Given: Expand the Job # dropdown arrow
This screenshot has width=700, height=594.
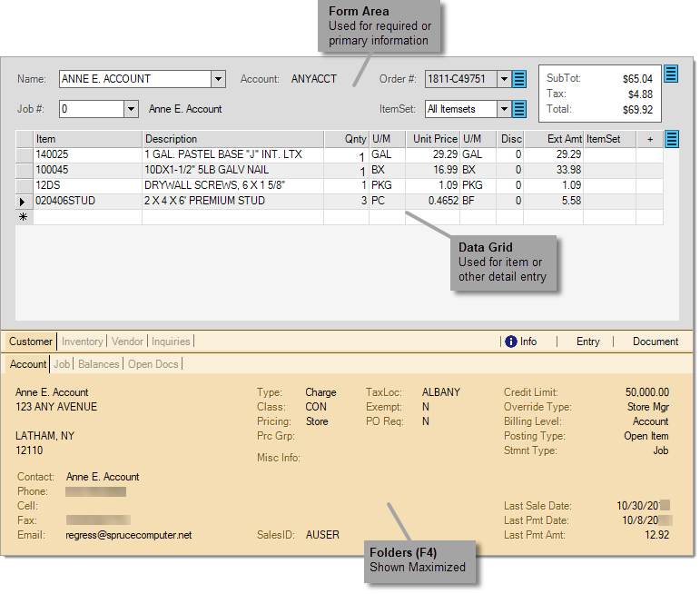Looking at the screenshot, I should coord(131,109).
